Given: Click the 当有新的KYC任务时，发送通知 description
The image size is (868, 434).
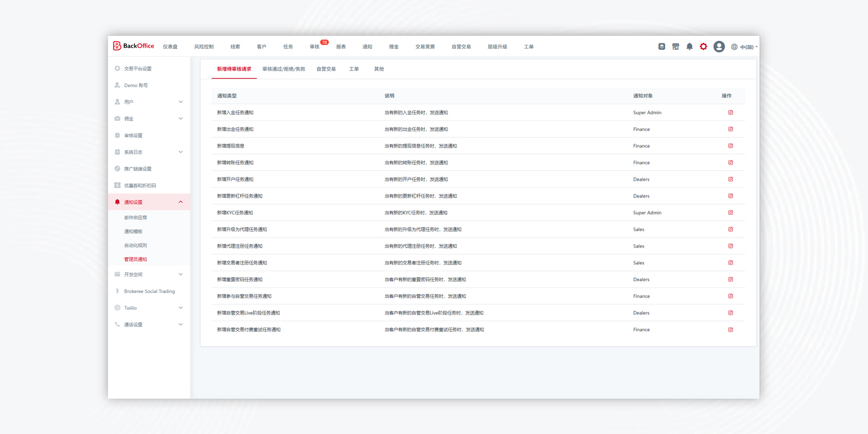Looking at the screenshot, I should (416, 213).
